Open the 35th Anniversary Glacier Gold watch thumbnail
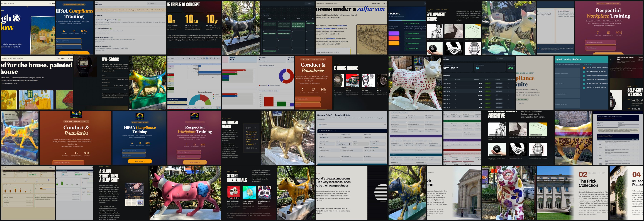644x221 pixels. (249, 193)
